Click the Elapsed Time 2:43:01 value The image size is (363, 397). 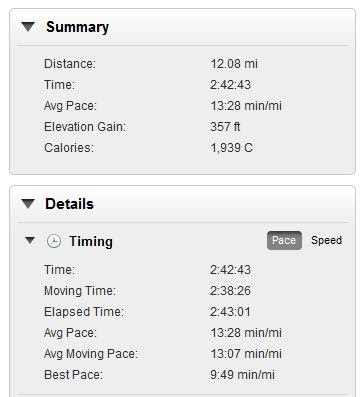pyautogui.click(x=230, y=312)
